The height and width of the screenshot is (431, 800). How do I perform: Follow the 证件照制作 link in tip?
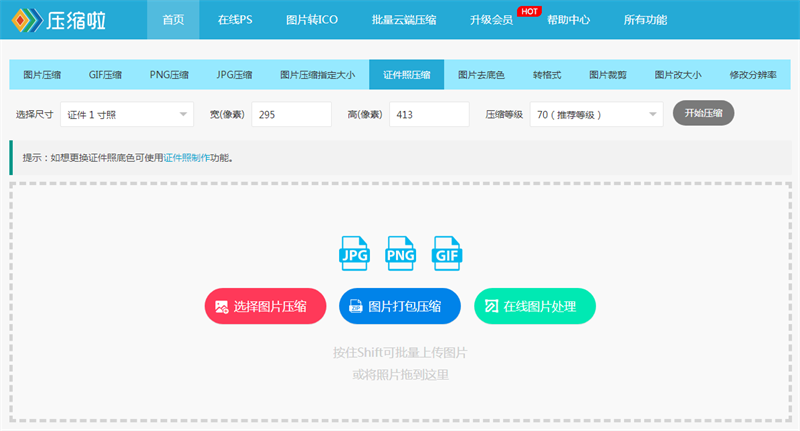pos(186,158)
